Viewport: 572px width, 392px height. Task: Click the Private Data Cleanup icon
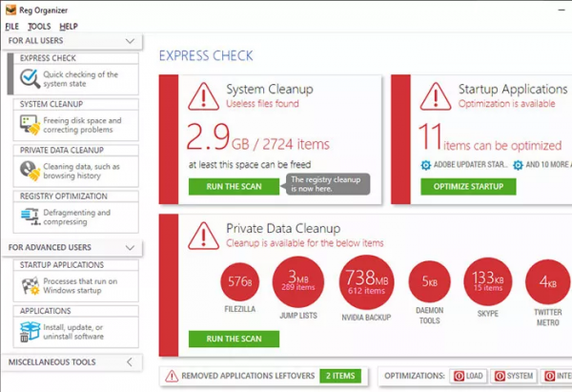point(30,172)
